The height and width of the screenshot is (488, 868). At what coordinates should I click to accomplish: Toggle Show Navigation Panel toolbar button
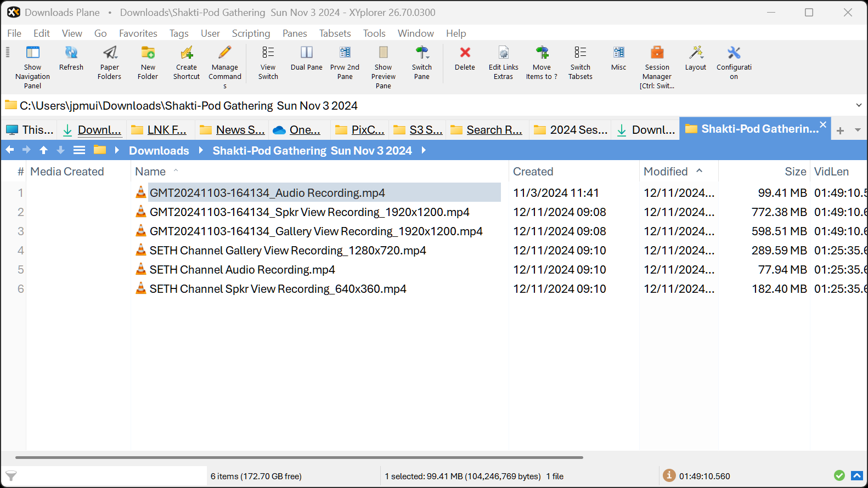pos(32,67)
